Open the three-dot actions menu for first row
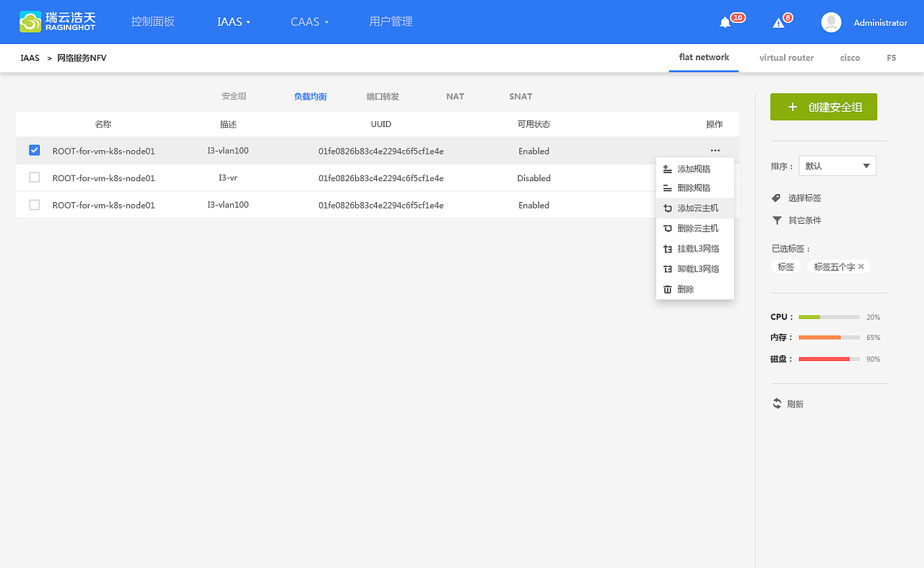The width and height of the screenshot is (924, 568). 715,151
